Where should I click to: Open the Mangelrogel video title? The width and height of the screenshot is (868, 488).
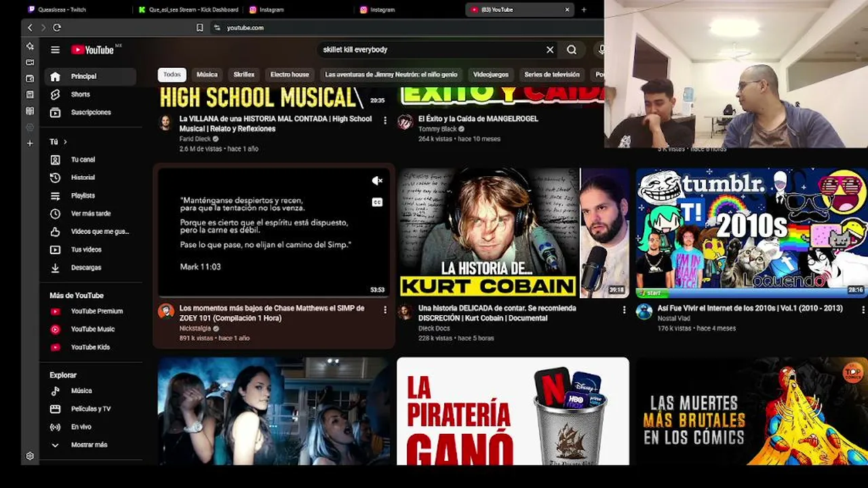478,119
